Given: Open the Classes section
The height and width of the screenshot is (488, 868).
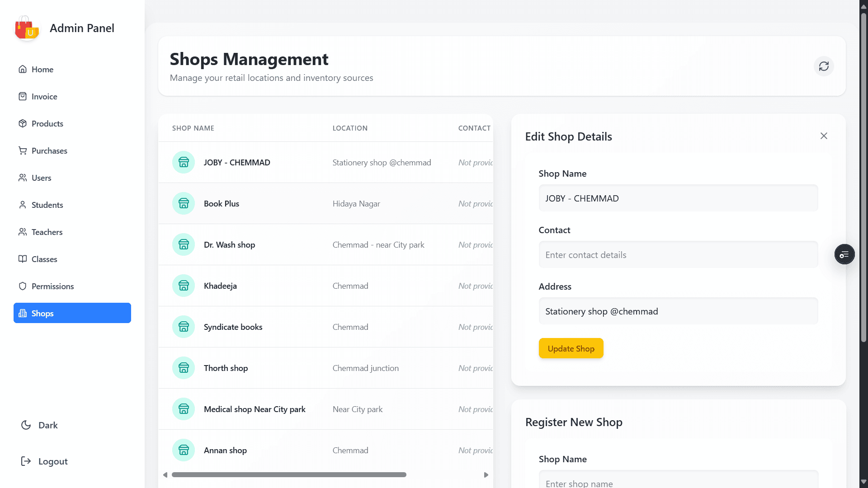Looking at the screenshot, I should click(x=72, y=259).
